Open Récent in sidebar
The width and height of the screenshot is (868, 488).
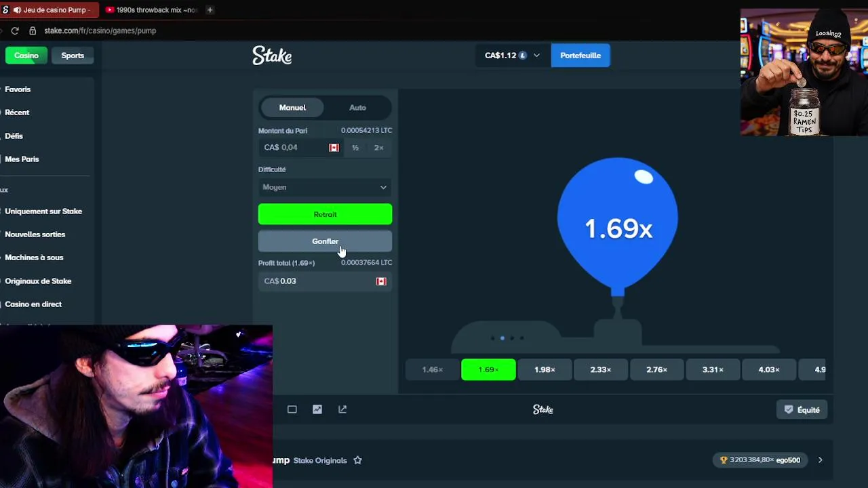pyautogui.click(x=17, y=113)
